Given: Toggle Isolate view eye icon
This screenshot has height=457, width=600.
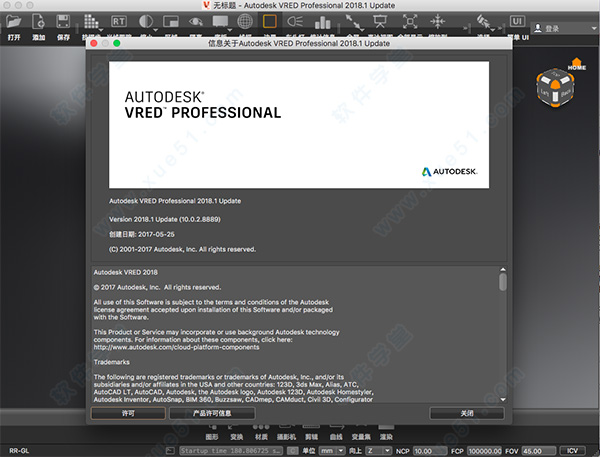Looking at the screenshot, I should tap(196, 21).
